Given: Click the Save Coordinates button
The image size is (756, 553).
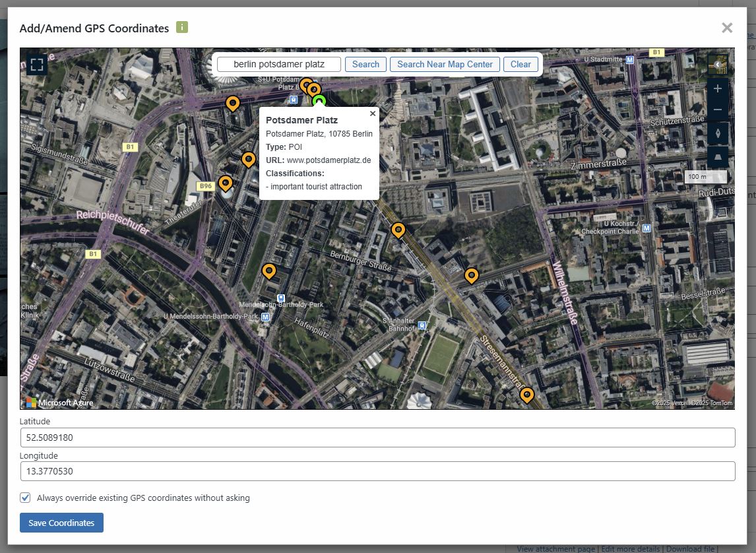Looking at the screenshot, I should click(x=61, y=522).
